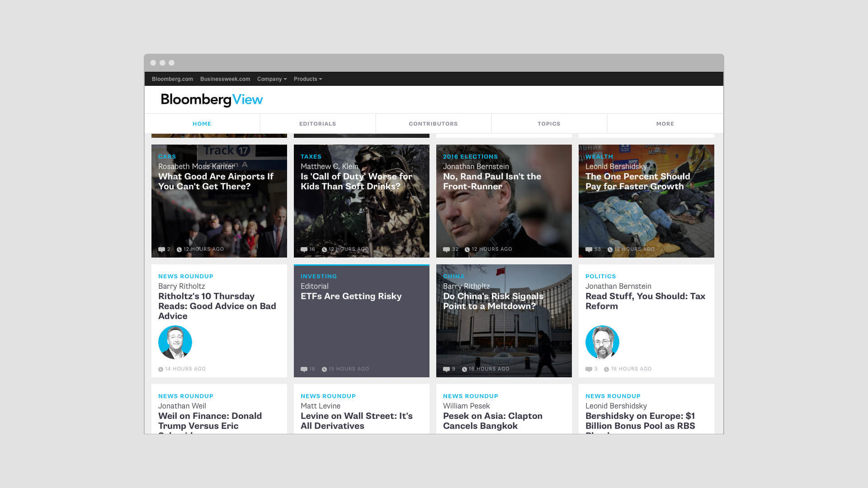Switch to the Contributors tab
The height and width of the screenshot is (488, 868).
[434, 123]
